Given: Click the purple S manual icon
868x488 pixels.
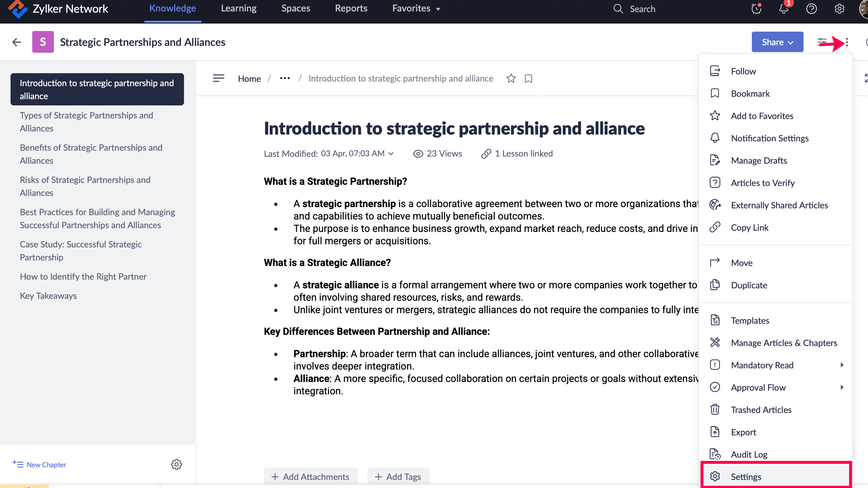Looking at the screenshot, I should pos(43,42).
